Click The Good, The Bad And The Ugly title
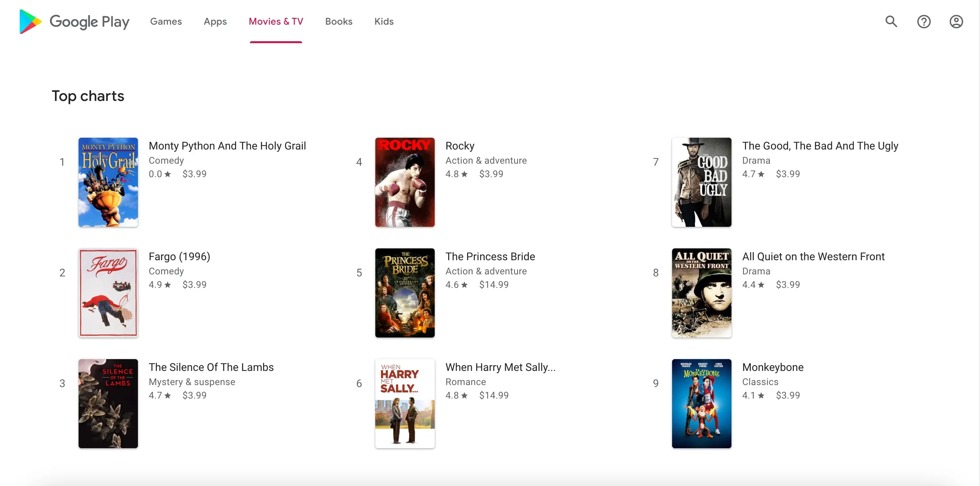This screenshot has width=980, height=486. click(820, 146)
